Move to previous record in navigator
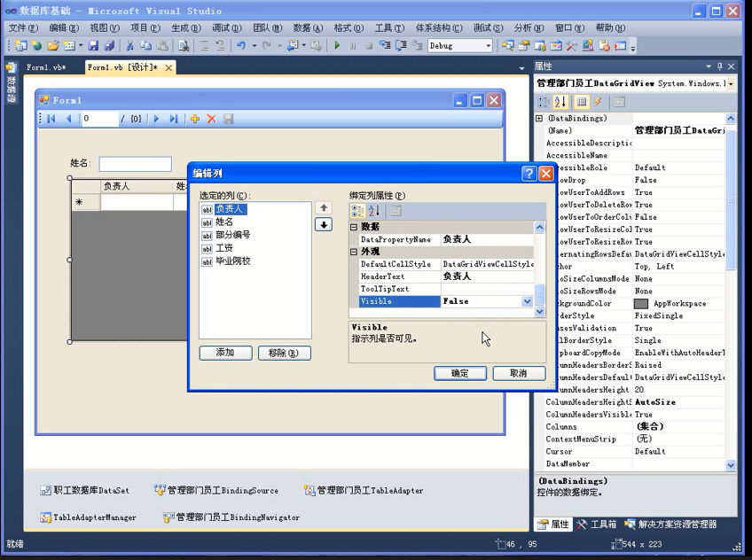752x560 pixels. 68,119
